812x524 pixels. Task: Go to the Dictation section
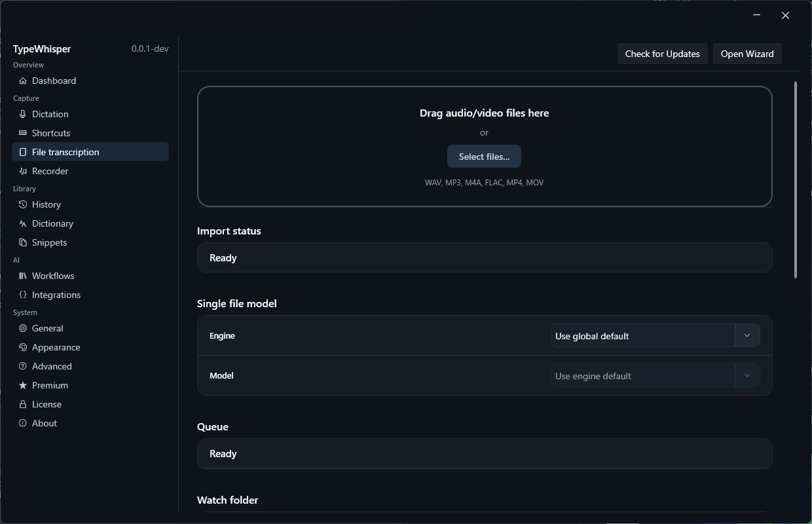[90, 114]
